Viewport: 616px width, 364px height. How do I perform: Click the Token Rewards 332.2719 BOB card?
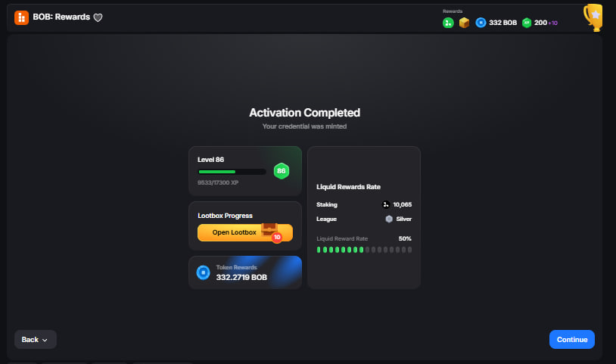[x=245, y=272]
